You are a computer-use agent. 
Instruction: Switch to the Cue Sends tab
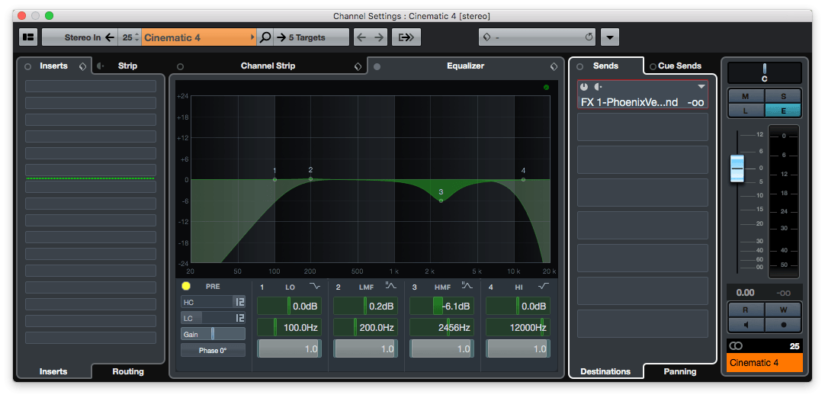point(679,66)
